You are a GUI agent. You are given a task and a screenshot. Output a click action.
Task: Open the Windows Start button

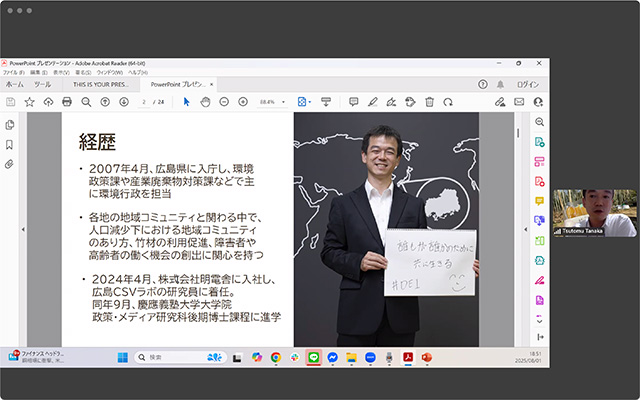[122, 358]
